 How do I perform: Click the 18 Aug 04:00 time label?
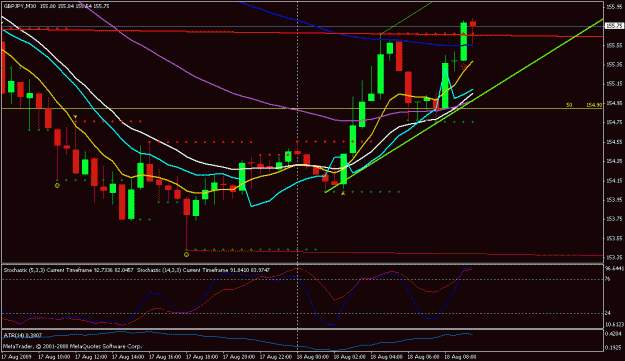(387, 357)
